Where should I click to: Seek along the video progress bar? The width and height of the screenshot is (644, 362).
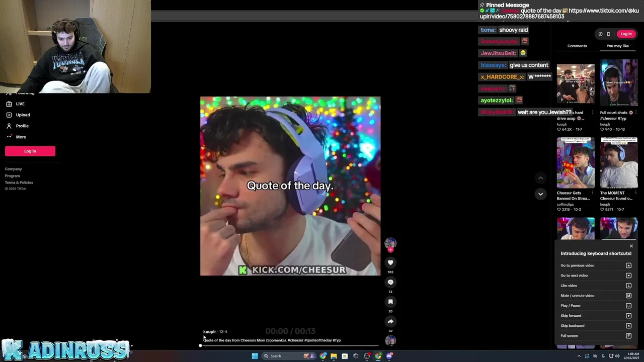click(289, 345)
